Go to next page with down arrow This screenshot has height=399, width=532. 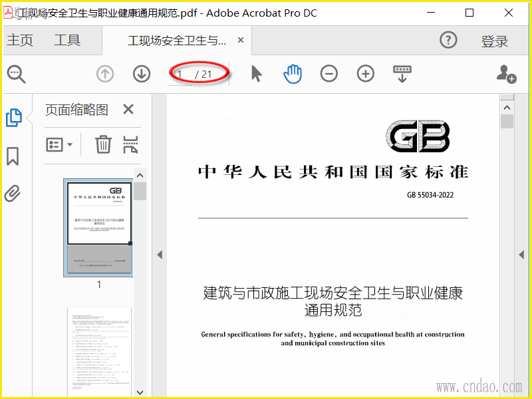pyautogui.click(x=142, y=74)
